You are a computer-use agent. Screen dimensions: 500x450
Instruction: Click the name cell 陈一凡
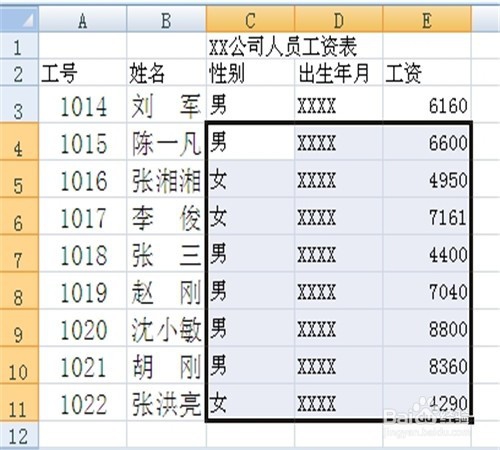[166, 141]
